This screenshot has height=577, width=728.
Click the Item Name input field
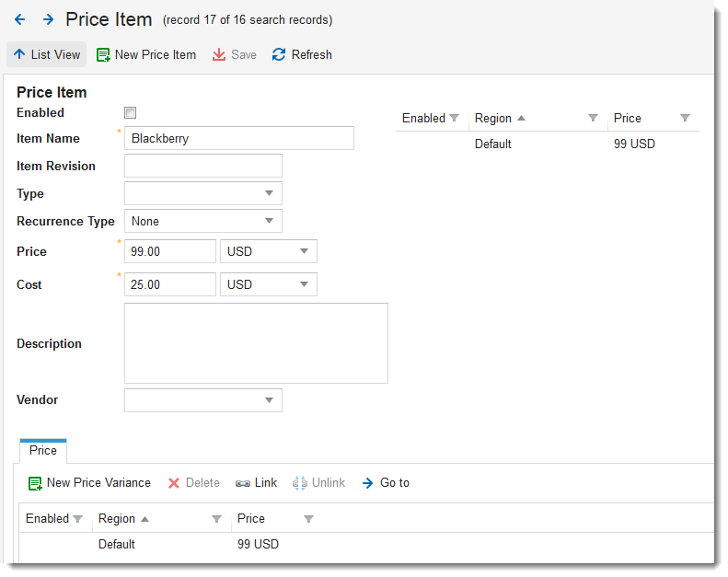[x=238, y=138]
